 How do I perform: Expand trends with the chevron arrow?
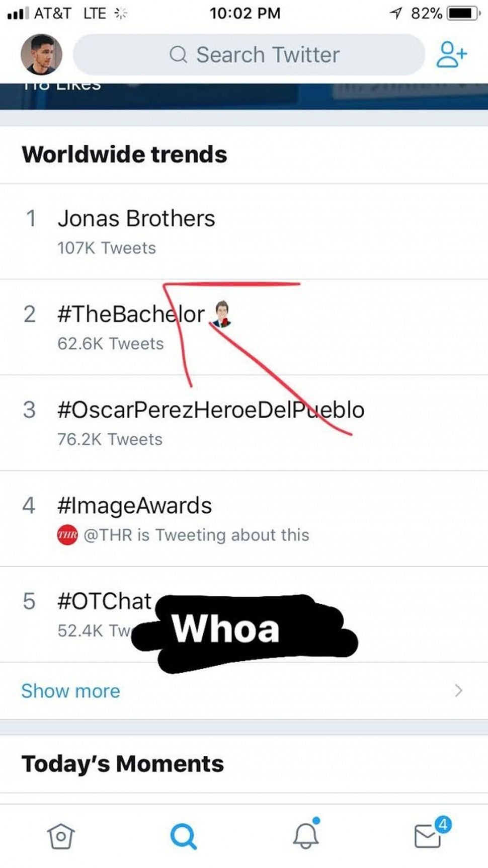458,690
